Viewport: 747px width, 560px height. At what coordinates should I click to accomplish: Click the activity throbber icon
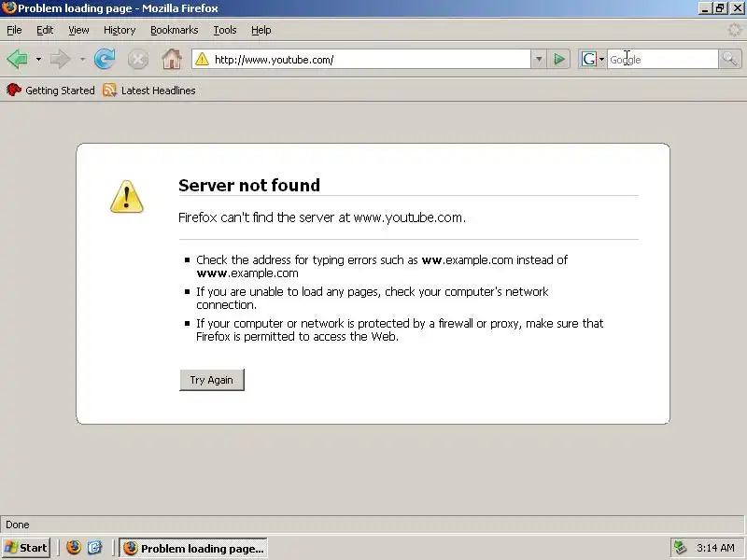pos(734,30)
